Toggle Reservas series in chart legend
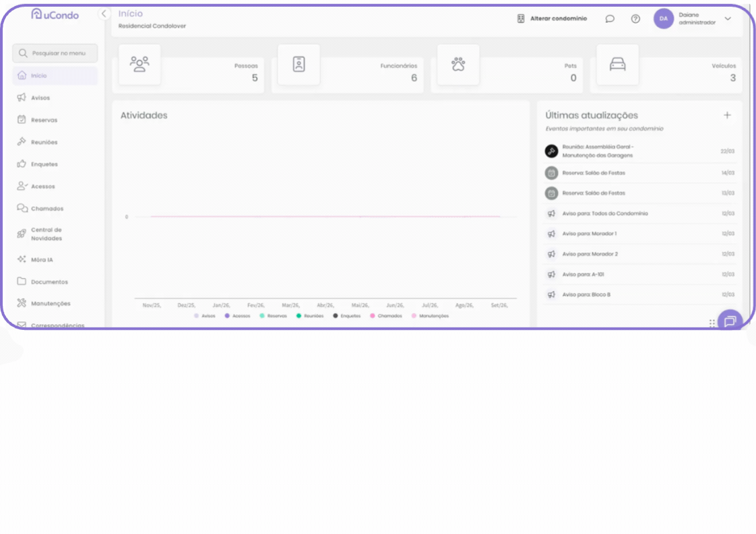The height and width of the screenshot is (534, 756). click(273, 316)
